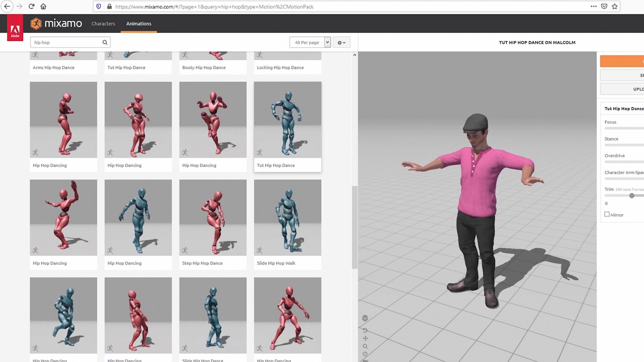Toggle the skeleton view skull icon
This screenshot has width=644, height=362.
[x=365, y=318]
